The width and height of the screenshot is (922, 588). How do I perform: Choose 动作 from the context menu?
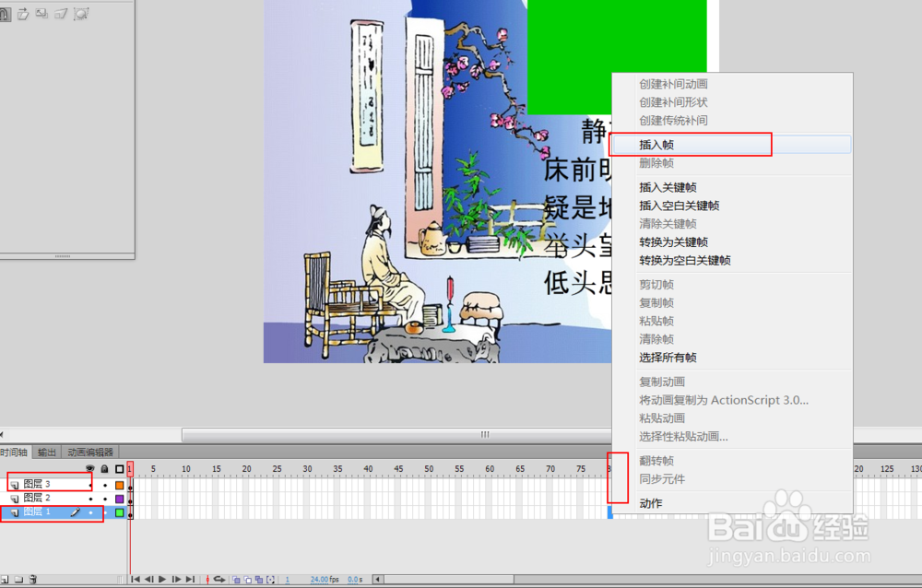click(x=731, y=503)
